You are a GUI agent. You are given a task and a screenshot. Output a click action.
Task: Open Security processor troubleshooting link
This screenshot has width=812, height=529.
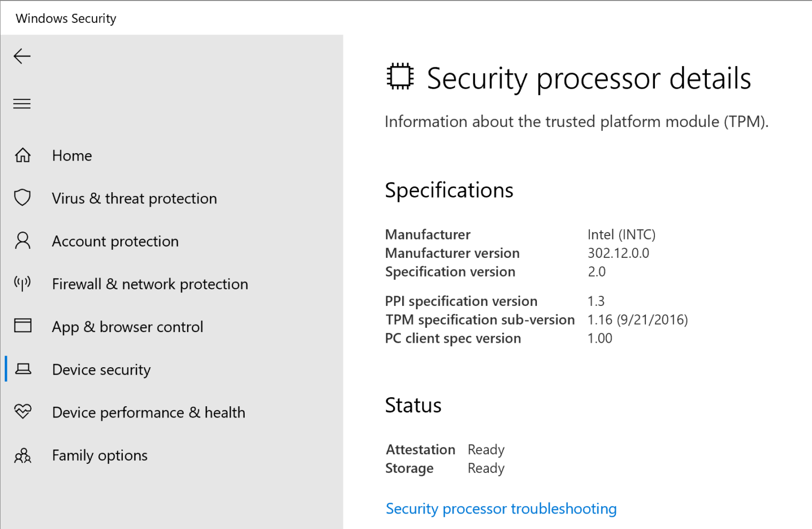pos(501,509)
